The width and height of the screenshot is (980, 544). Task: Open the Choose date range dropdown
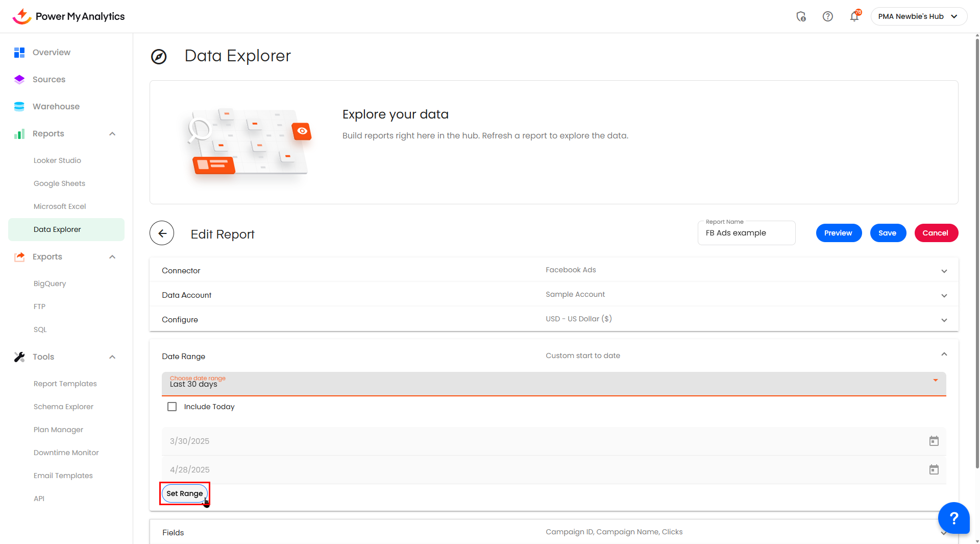pos(553,384)
